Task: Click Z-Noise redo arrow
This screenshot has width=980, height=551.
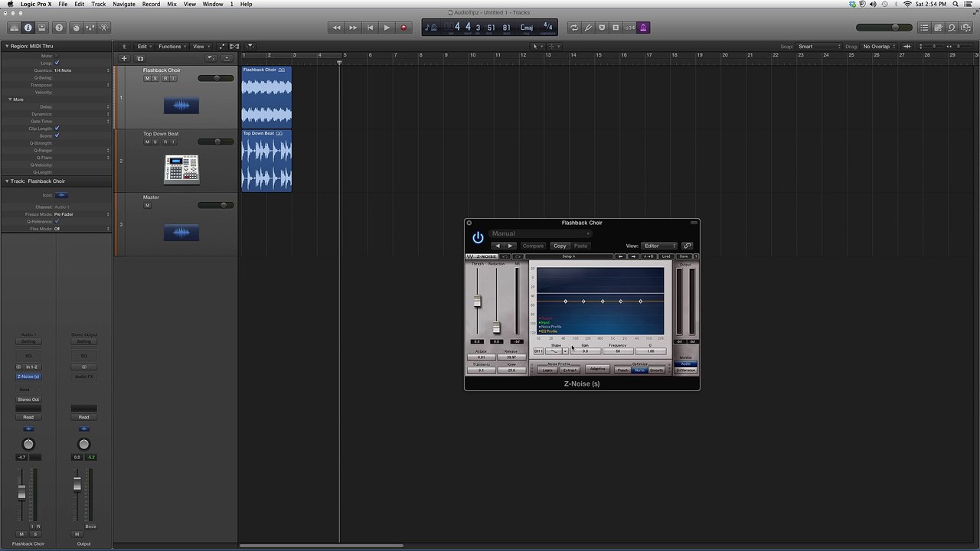Action: point(518,256)
